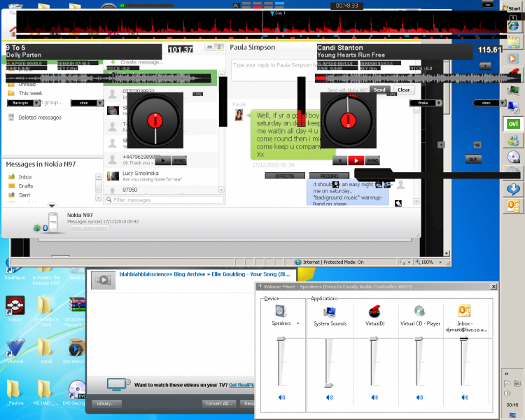The image size is (525, 420).
Task: Open the zoom 100% dropdown in browser status bar
Action: point(440,262)
